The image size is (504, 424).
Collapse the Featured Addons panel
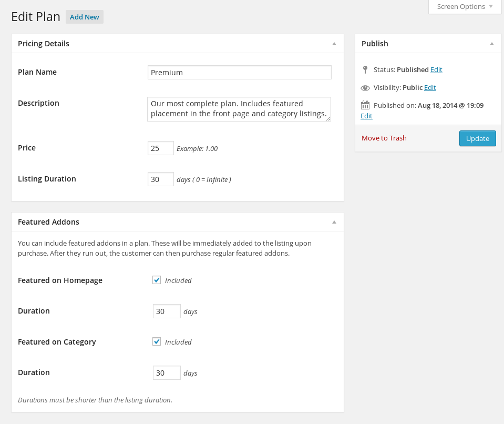pos(334,222)
